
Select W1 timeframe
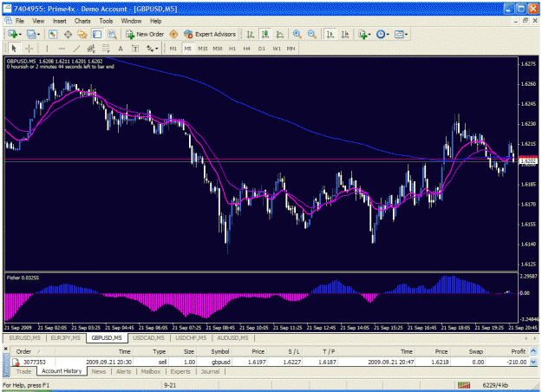[x=277, y=49]
